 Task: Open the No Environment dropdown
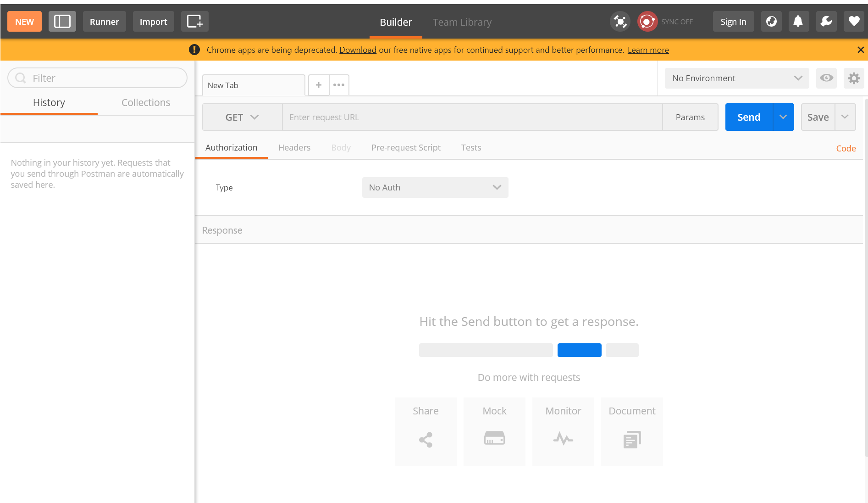click(737, 78)
